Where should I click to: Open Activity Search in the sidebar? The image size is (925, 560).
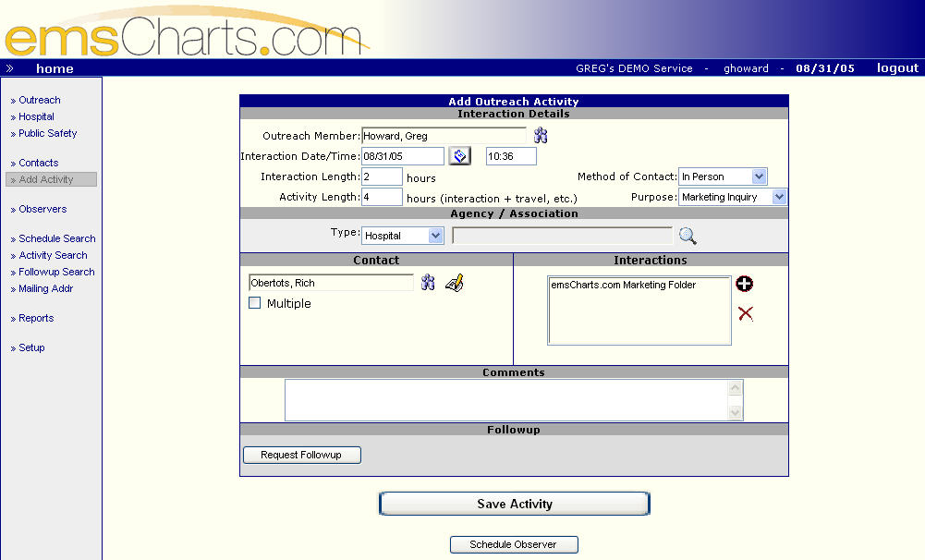pos(53,255)
